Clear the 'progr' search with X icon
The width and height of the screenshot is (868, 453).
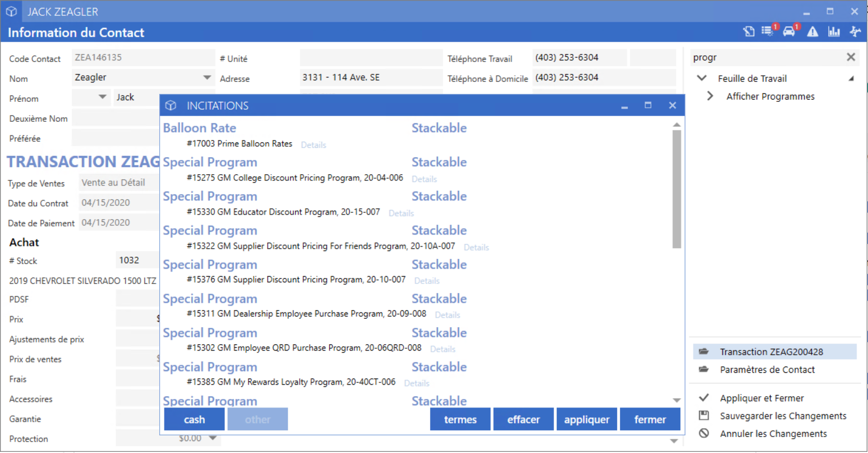click(851, 57)
